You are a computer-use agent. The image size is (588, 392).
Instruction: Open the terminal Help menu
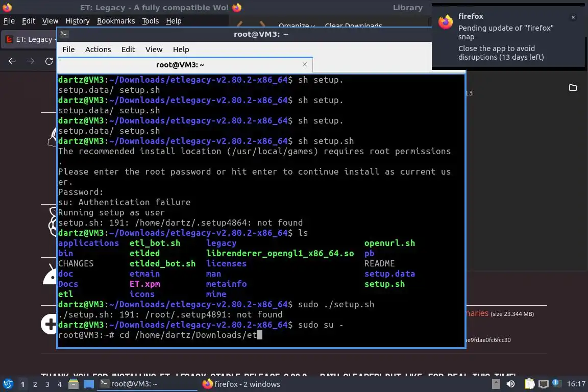(181, 50)
